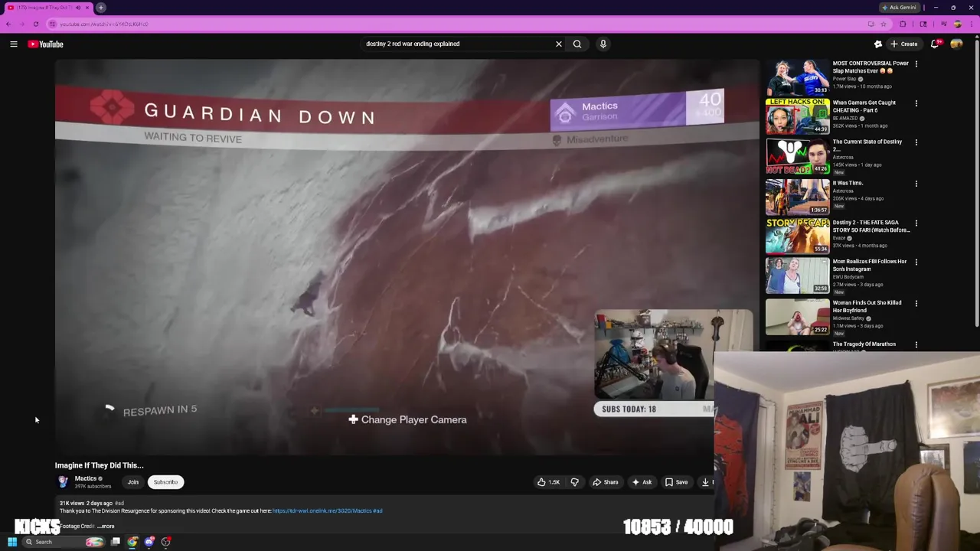Screen dimensions: 980x551
Task: Save the video to a playlist
Action: [x=676, y=482]
